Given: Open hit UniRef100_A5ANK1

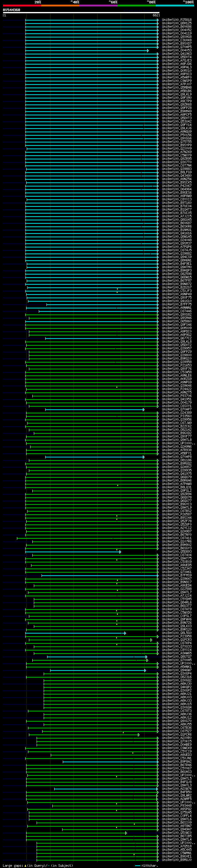Looking at the screenshot, I should (176, 667).
